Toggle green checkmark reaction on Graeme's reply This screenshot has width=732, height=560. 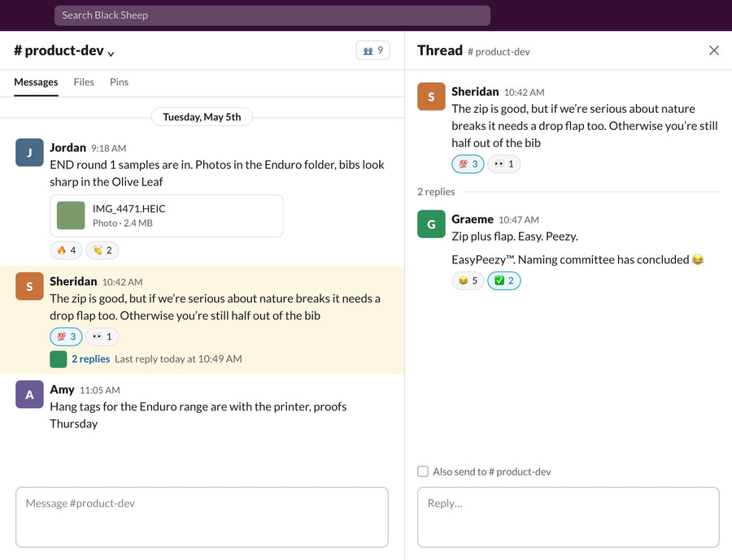(x=503, y=280)
